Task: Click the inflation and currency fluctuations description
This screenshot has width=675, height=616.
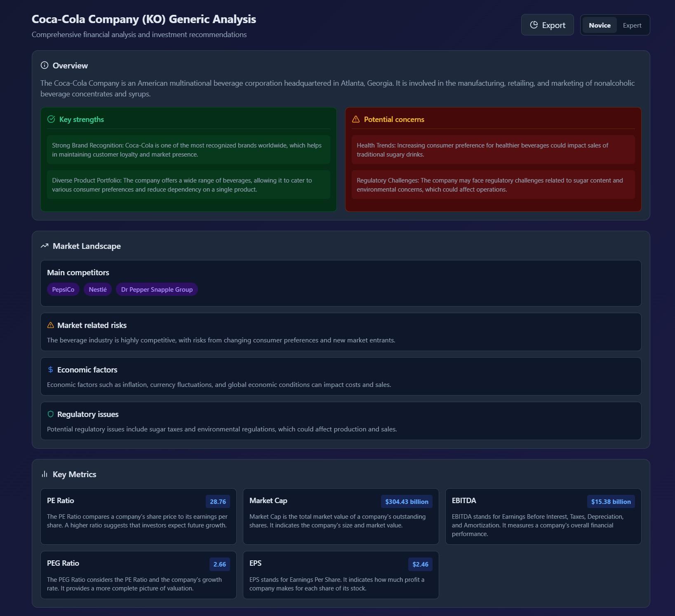Action: coord(219,384)
